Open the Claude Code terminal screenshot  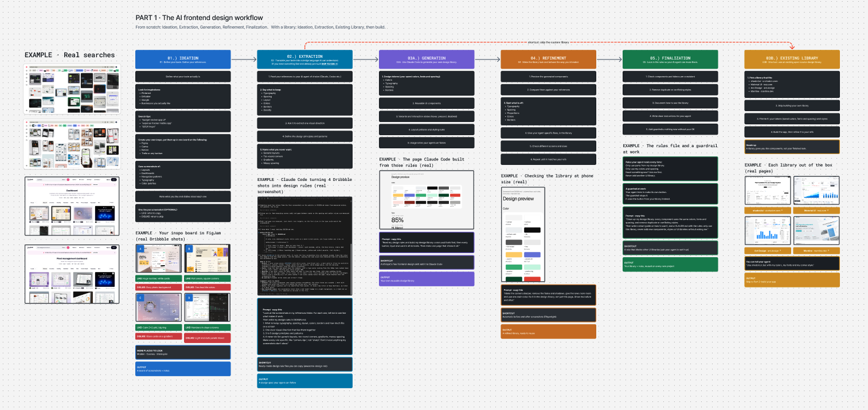(304, 246)
